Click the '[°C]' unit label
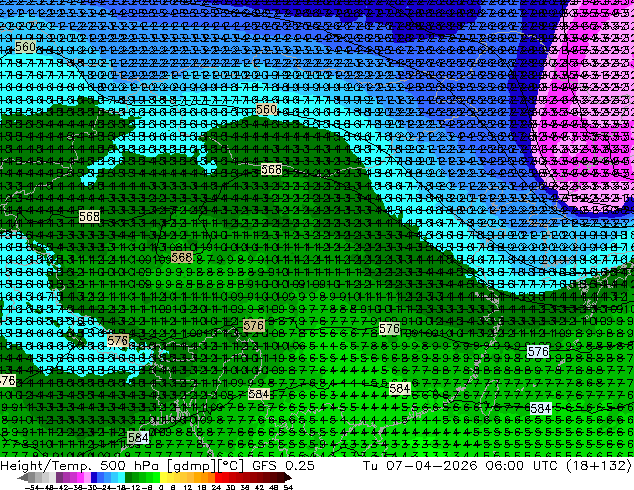634x490 pixels. [x=230, y=466]
